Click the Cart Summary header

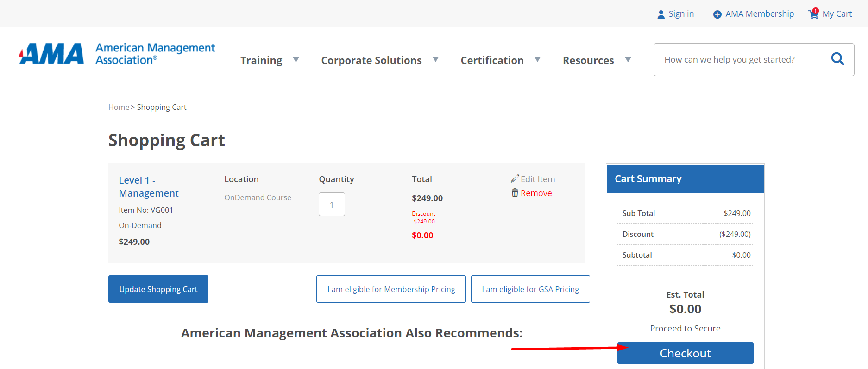coord(685,178)
